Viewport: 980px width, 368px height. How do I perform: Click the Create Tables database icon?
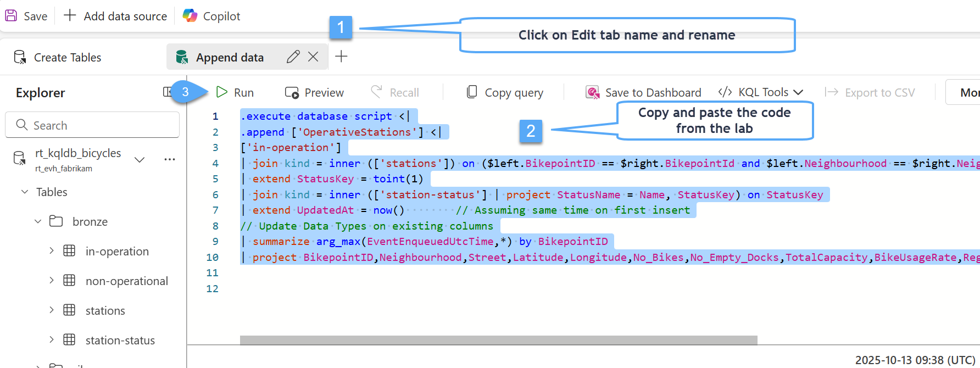20,57
